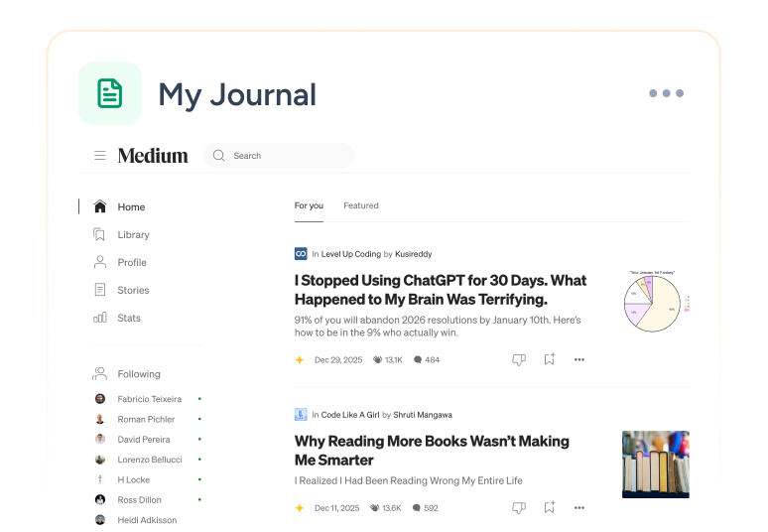Viewport: 768px width, 532px height.
Task: Click the 484 comments icon
Action: pyautogui.click(x=418, y=359)
